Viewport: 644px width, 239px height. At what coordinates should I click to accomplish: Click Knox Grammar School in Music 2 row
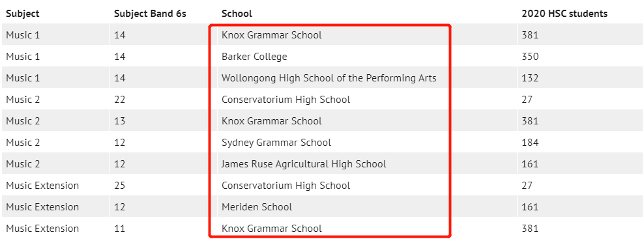[271, 121]
